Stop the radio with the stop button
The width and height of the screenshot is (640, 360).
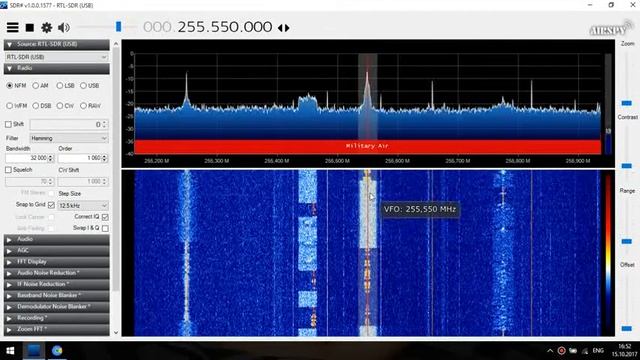click(29, 28)
